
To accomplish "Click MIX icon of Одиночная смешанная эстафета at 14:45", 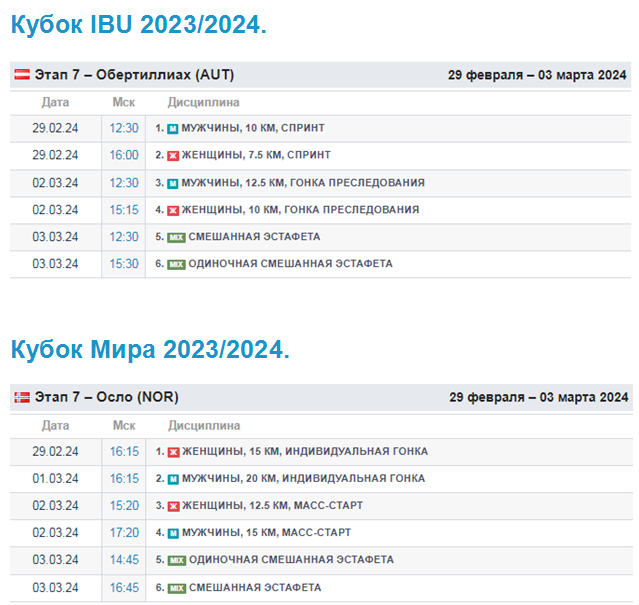I will [177, 561].
